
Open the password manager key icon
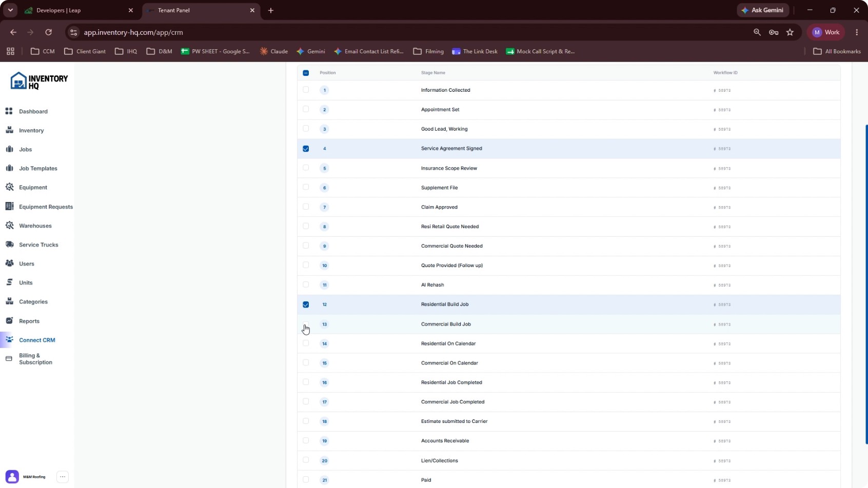point(774,32)
